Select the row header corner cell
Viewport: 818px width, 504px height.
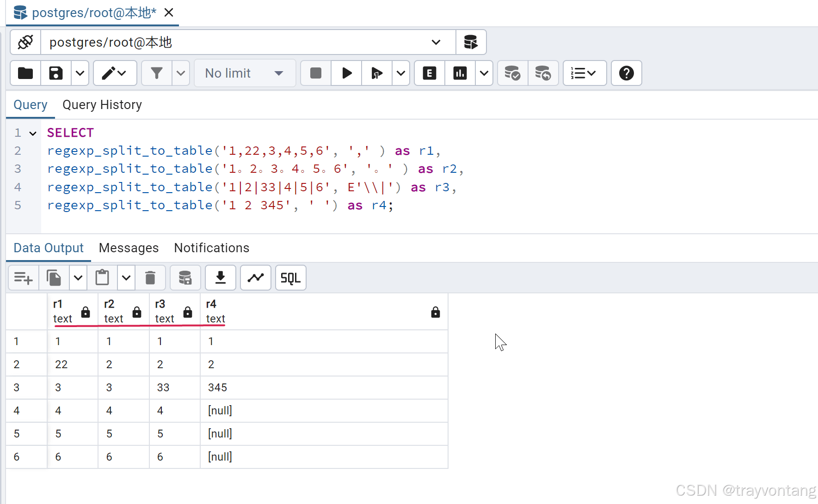click(x=26, y=311)
